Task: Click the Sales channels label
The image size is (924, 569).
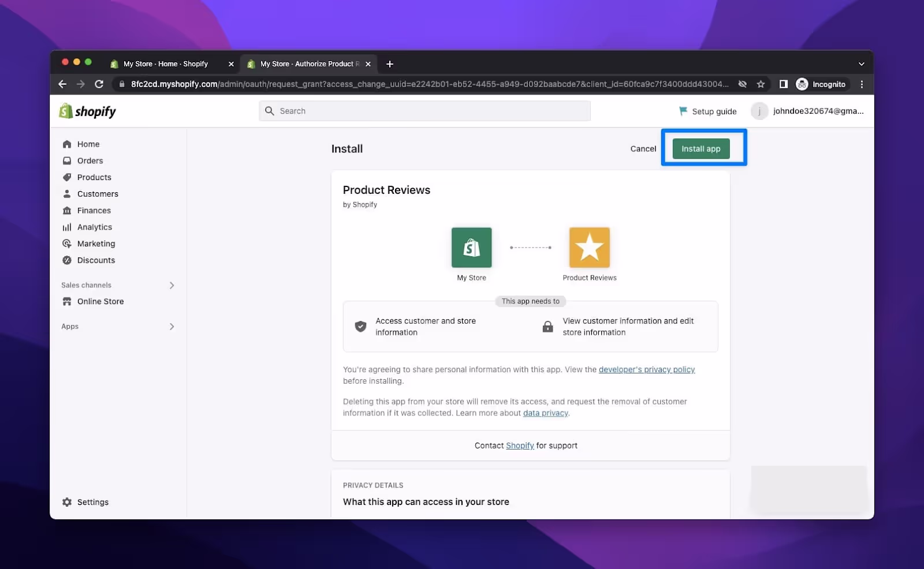Action: pos(86,285)
